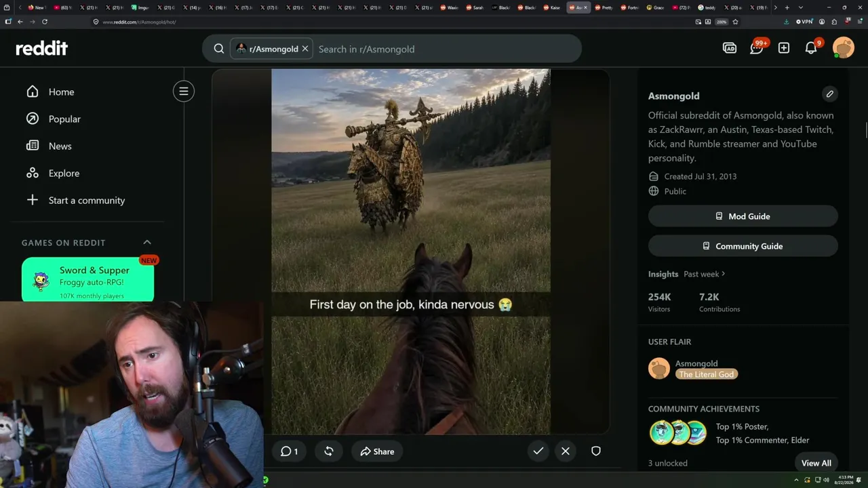Click the 7.2K Contributions stat
The image size is (868, 488).
(x=719, y=302)
